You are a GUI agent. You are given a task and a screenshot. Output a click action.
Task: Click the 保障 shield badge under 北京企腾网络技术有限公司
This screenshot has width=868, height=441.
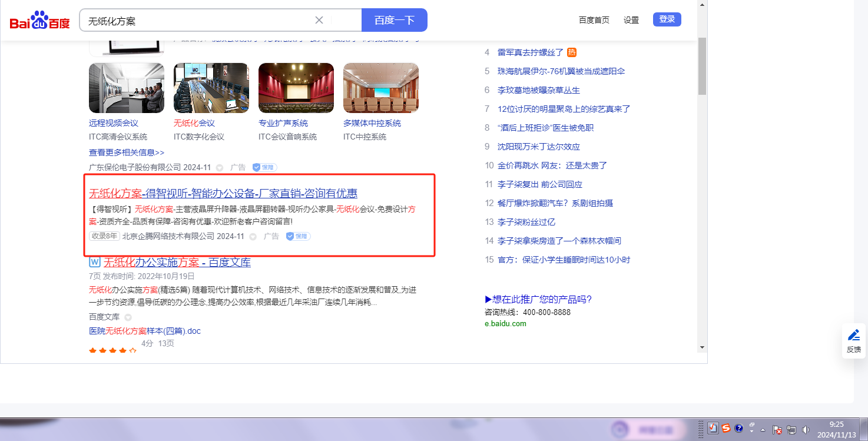tap(298, 236)
